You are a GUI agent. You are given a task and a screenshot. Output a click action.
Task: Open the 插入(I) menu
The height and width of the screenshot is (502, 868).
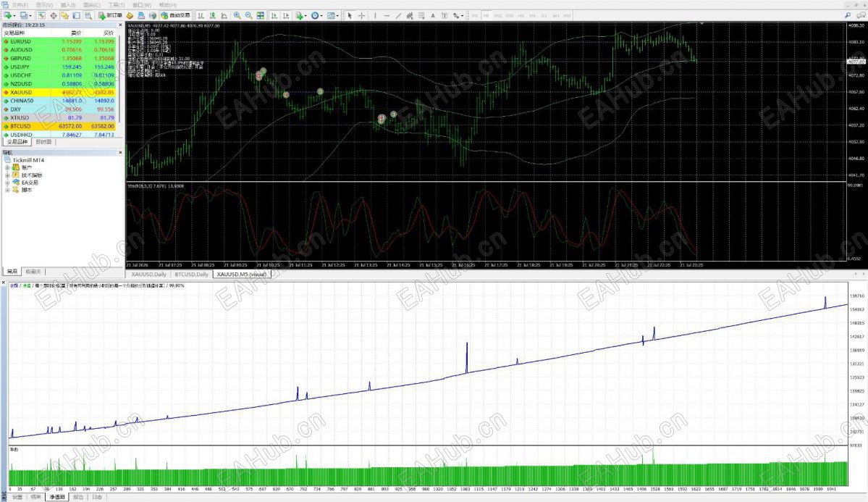(x=68, y=5)
